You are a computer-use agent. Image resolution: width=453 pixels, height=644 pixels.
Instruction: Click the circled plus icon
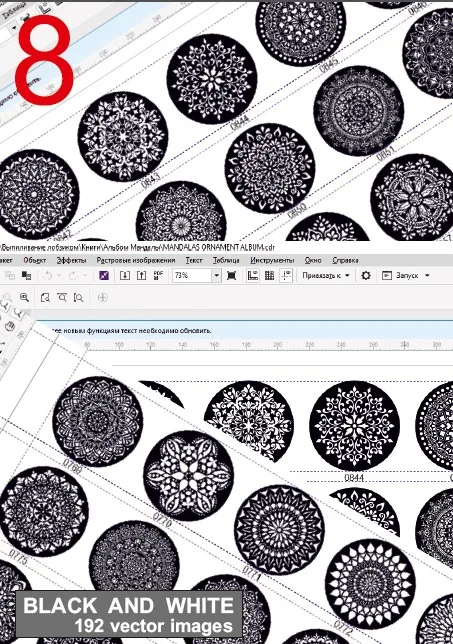tap(103, 297)
